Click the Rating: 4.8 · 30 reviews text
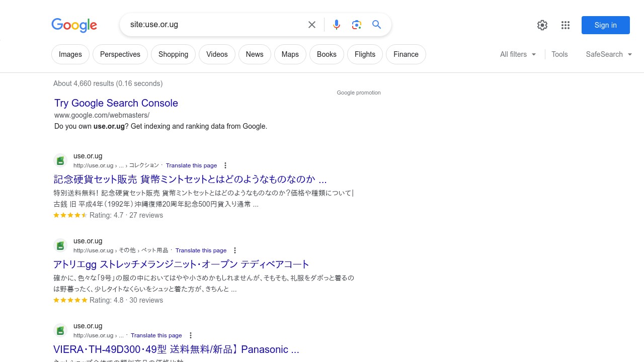The width and height of the screenshot is (644, 362). [x=126, y=300]
